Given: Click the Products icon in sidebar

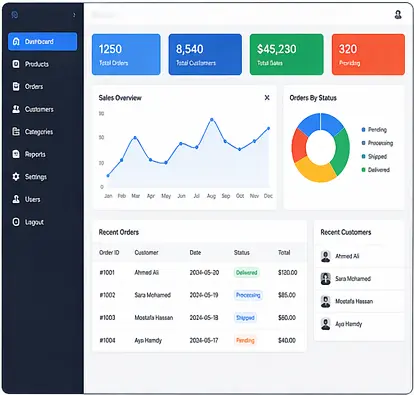Looking at the screenshot, I should click(x=16, y=64).
